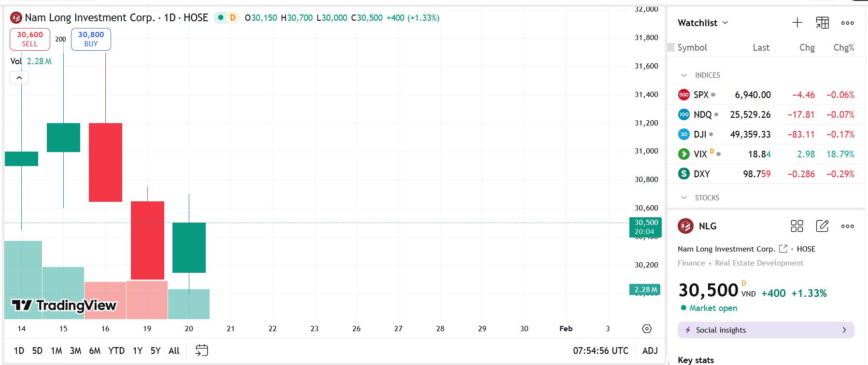Open the Watchlist three-dots menu
868x365 pixels.
pyautogui.click(x=847, y=23)
